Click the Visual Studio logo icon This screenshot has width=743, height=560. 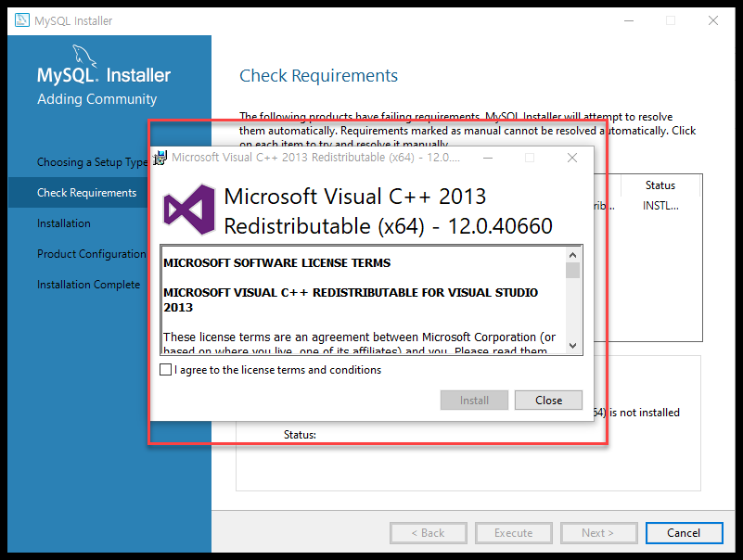point(189,210)
